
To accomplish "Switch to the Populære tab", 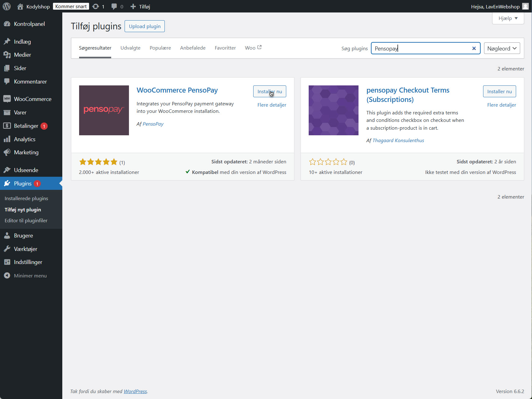I will [160, 48].
